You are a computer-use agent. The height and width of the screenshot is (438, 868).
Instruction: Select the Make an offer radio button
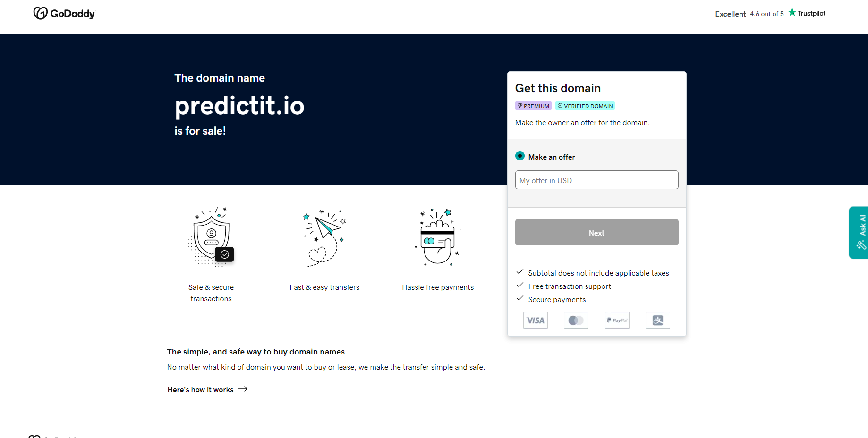[x=520, y=156]
